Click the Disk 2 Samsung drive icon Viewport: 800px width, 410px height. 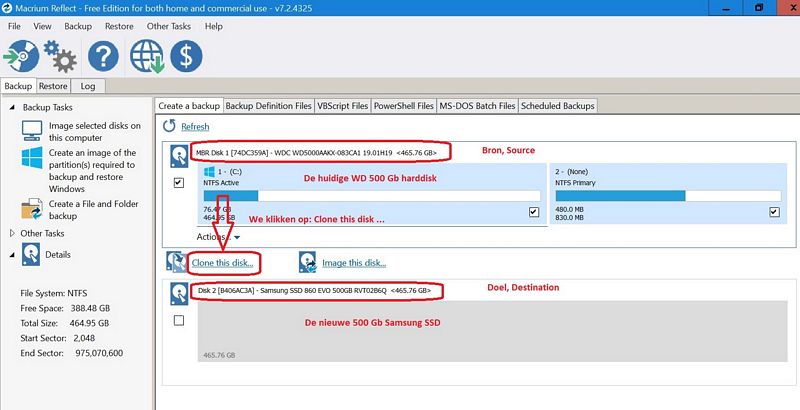pos(179,294)
